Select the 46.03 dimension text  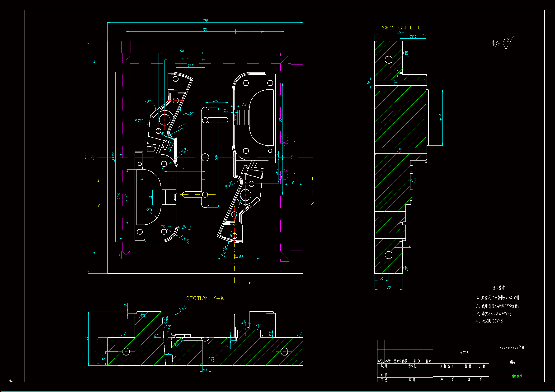point(239,257)
